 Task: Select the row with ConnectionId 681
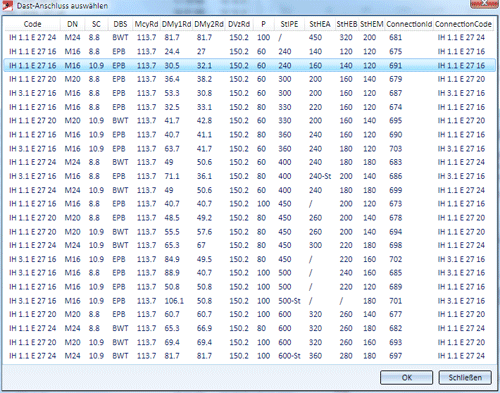pos(249,37)
